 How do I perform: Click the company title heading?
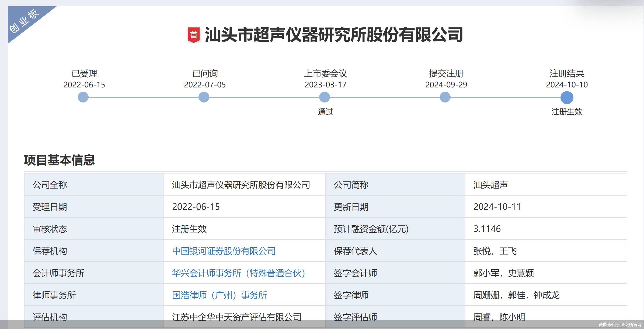333,35
